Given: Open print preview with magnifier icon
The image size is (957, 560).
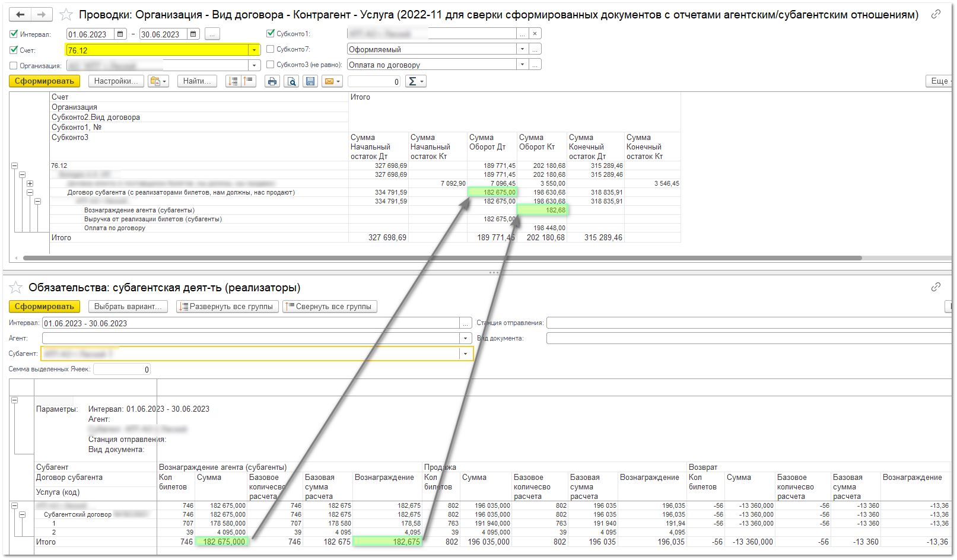Looking at the screenshot, I should tap(291, 81).
